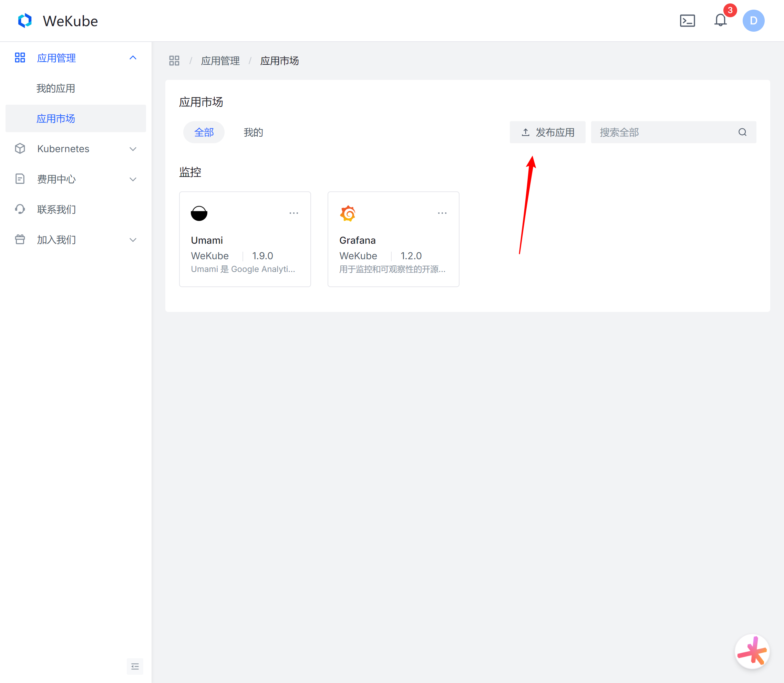Collapse the sidebar with the fold icon
This screenshot has width=784, height=683.
coord(135,666)
